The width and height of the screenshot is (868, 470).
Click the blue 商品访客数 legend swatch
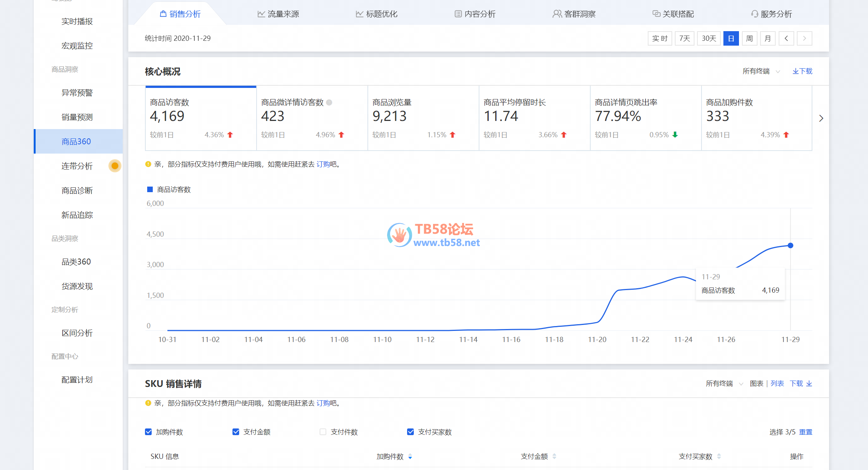pyautogui.click(x=150, y=190)
